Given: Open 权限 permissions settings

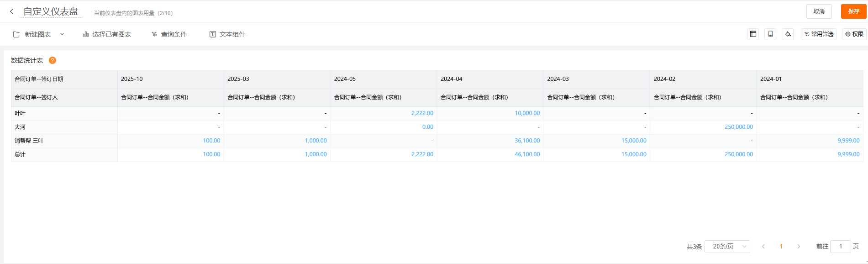Looking at the screenshot, I should (x=854, y=34).
